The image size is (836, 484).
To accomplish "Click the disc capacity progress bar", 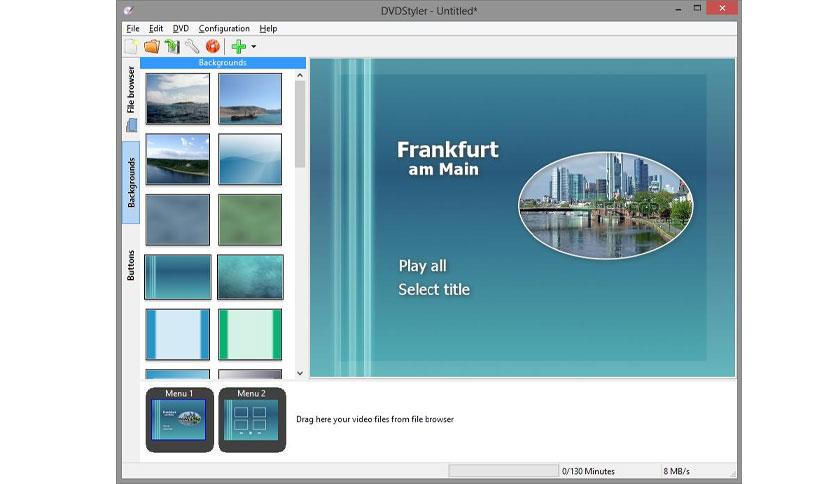I will coord(503,471).
